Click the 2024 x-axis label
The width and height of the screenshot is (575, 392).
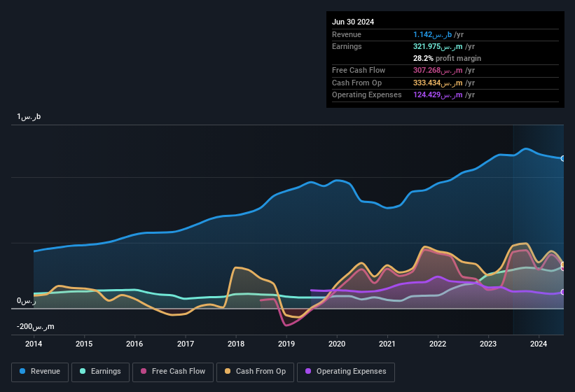coord(539,344)
